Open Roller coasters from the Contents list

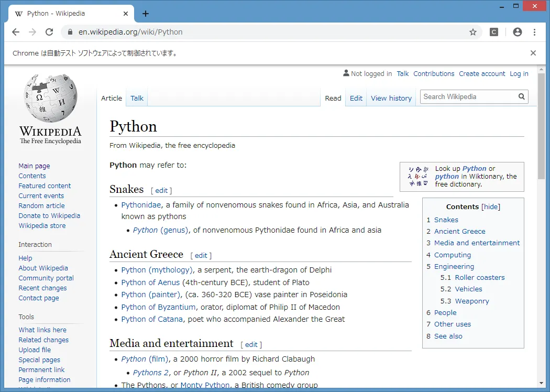[479, 277]
